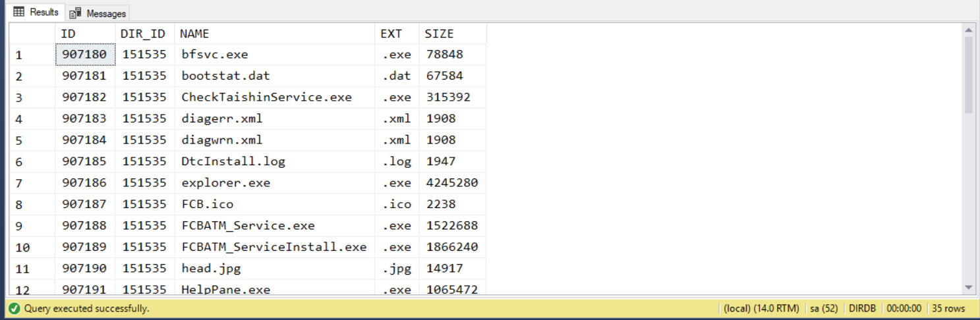The height and width of the screenshot is (320, 980).
Task: Click the Messages tab document icon
Action: coord(76,13)
